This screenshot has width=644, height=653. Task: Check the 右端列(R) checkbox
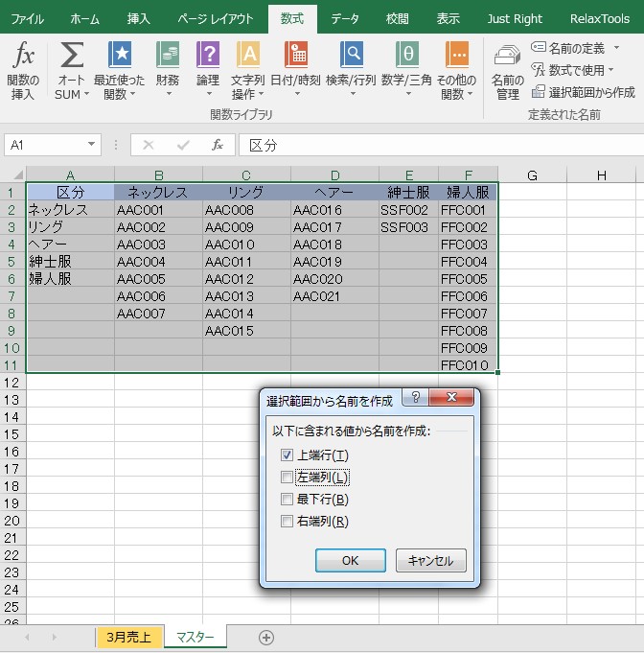pos(287,521)
